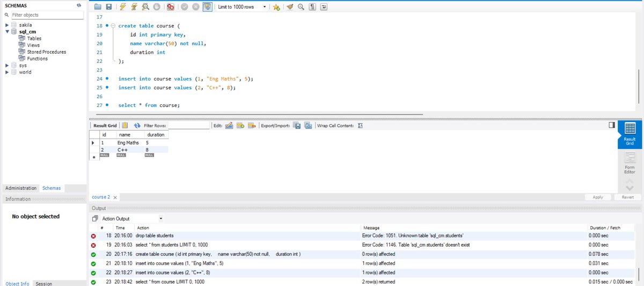
Task: Click the 'name' column header
Action: (129, 134)
